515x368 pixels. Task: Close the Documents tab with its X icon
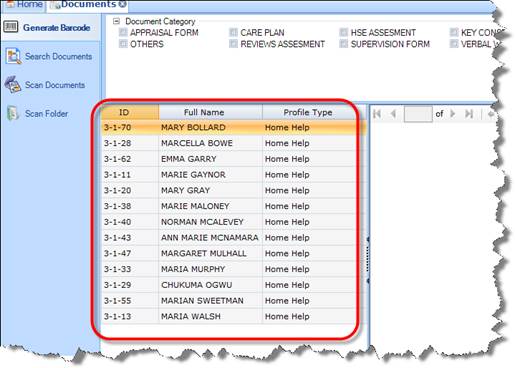tap(123, 4)
